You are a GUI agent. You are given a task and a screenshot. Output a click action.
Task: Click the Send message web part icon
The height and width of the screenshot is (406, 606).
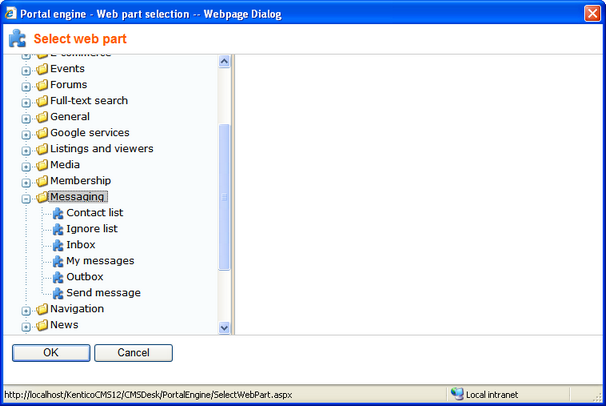[58, 293]
